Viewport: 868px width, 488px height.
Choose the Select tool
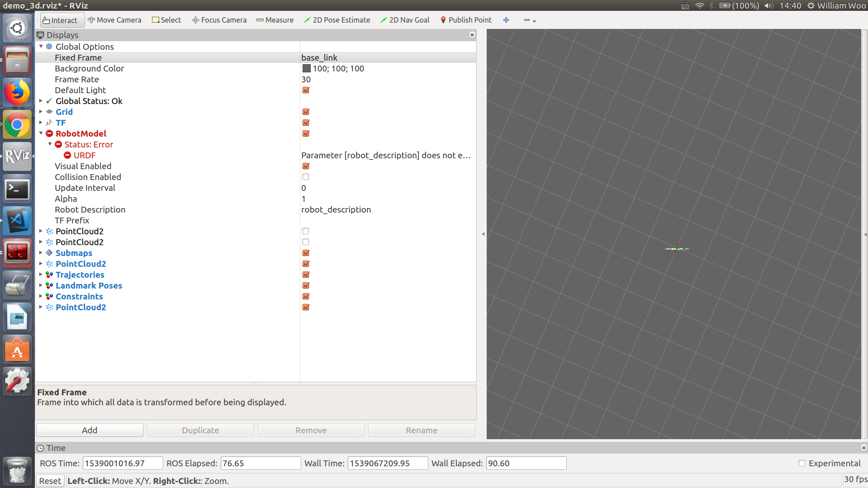click(x=166, y=20)
